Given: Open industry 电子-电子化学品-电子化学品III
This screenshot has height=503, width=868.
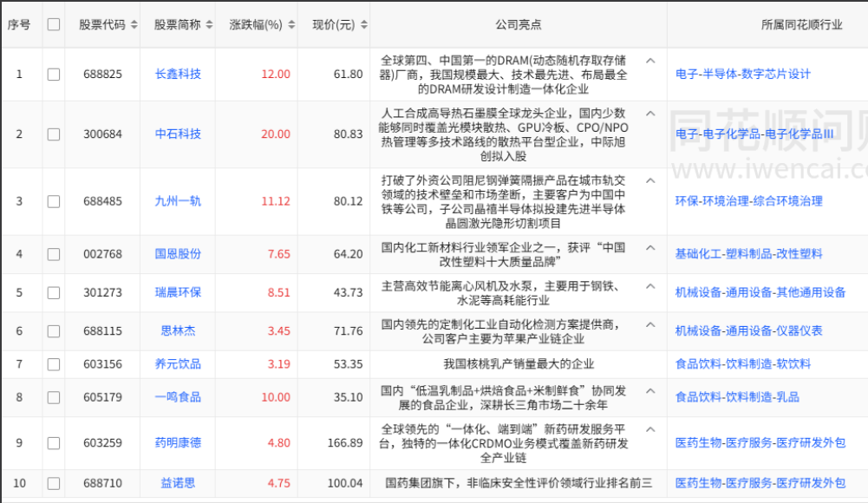Looking at the screenshot, I should (754, 134).
